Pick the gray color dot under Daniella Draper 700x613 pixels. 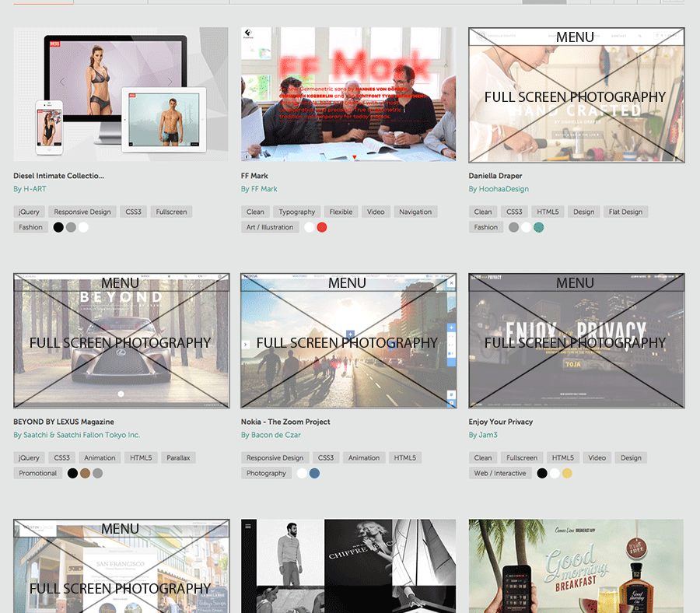(513, 227)
